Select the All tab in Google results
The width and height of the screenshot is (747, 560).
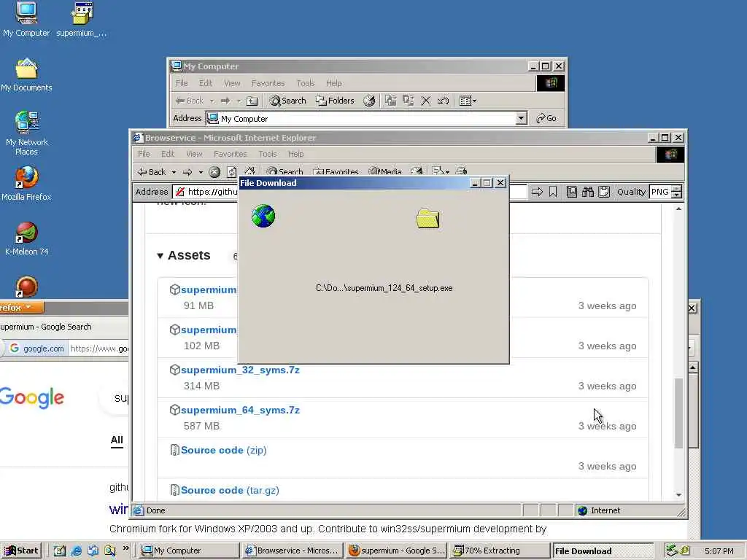point(117,440)
